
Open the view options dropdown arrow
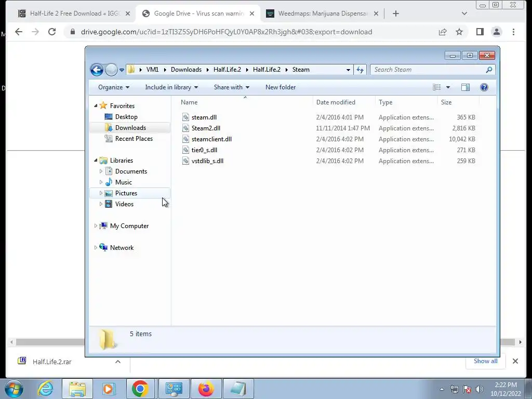[x=448, y=87]
